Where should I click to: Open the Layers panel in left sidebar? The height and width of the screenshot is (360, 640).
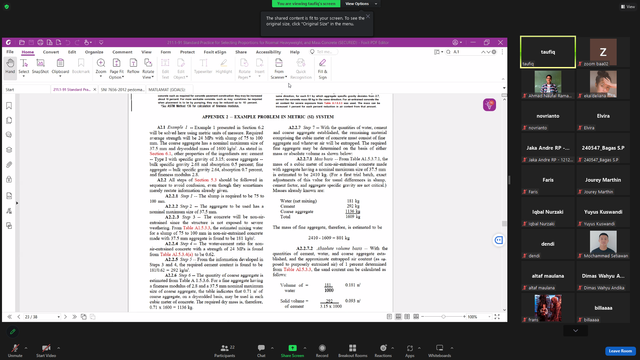pyautogui.click(x=9, y=150)
